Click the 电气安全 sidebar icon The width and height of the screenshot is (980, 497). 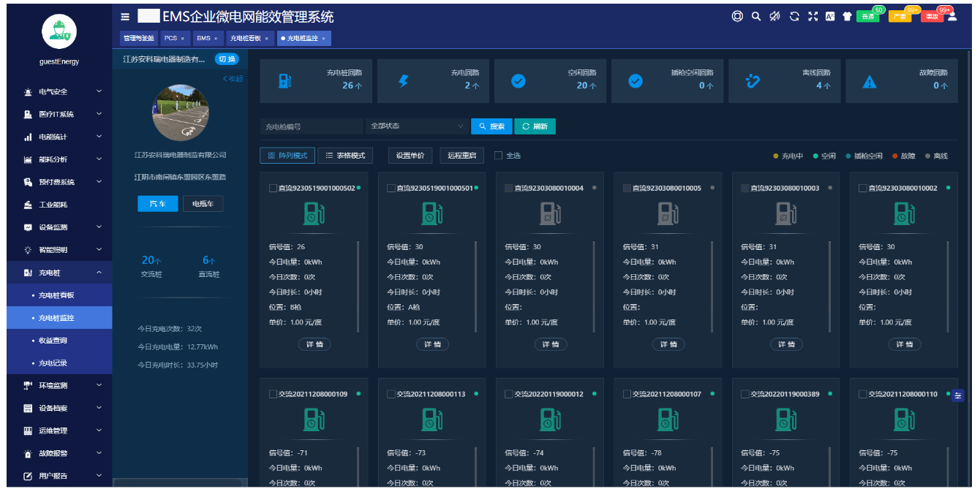(28, 91)
